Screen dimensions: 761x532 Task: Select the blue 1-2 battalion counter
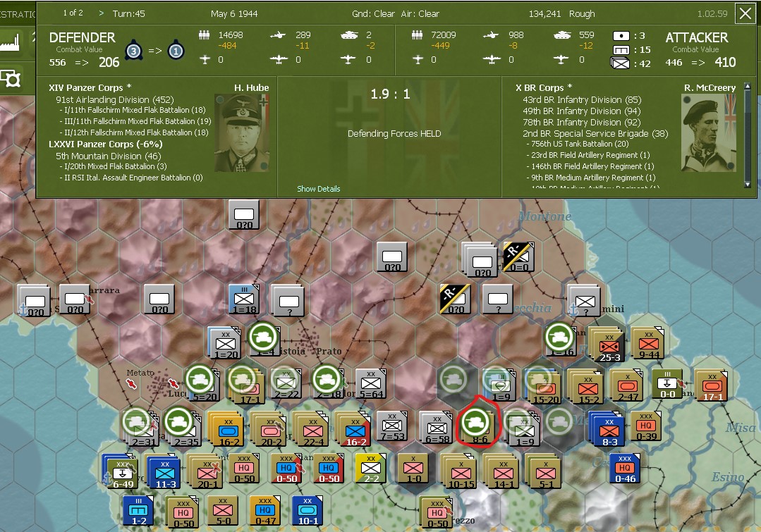click(x=138, y=509)
